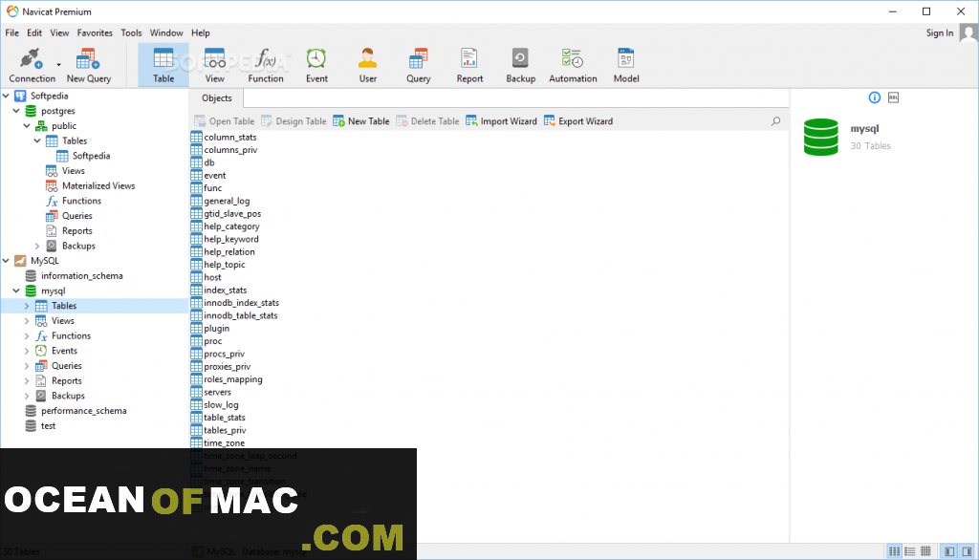The image size is (979, 560).
Task: Open the View menu
Action: coord(59,32)
